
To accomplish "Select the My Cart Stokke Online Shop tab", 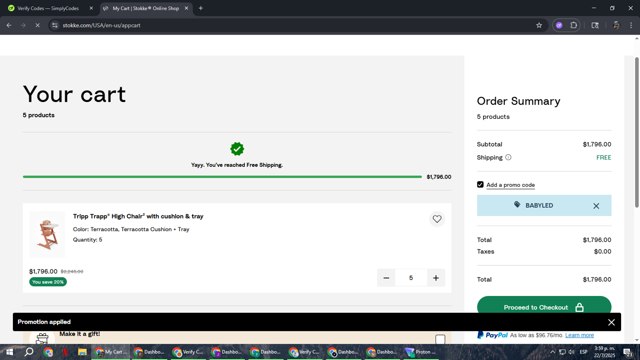I will point(146,8).
